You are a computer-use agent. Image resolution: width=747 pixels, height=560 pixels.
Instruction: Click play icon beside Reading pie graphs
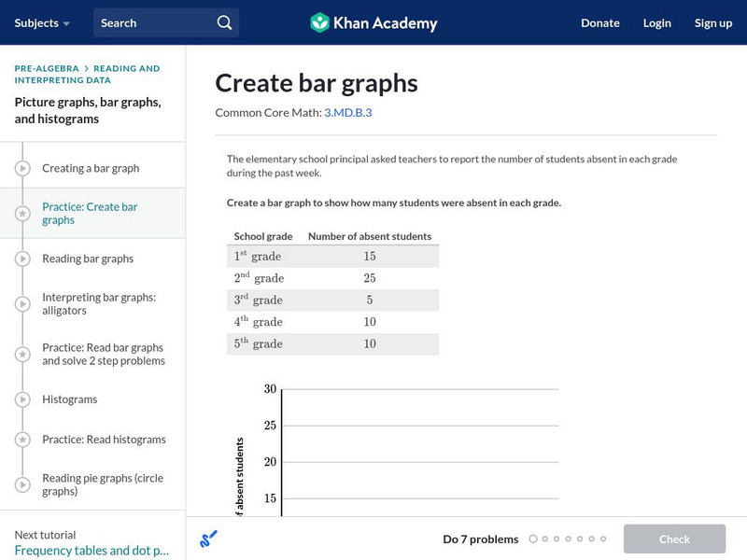point(22,484)
